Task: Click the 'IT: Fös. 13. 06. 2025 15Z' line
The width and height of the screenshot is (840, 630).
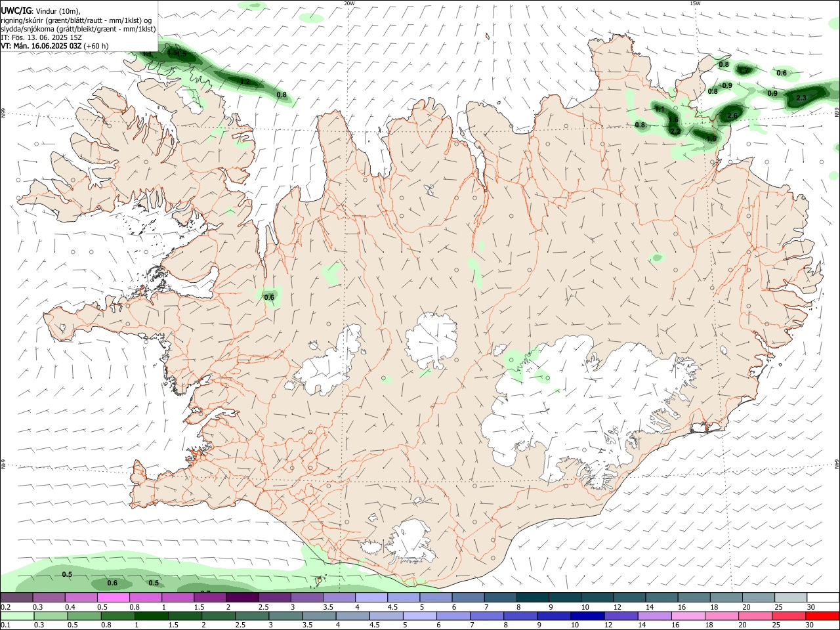Action: [x=41, y=37]
